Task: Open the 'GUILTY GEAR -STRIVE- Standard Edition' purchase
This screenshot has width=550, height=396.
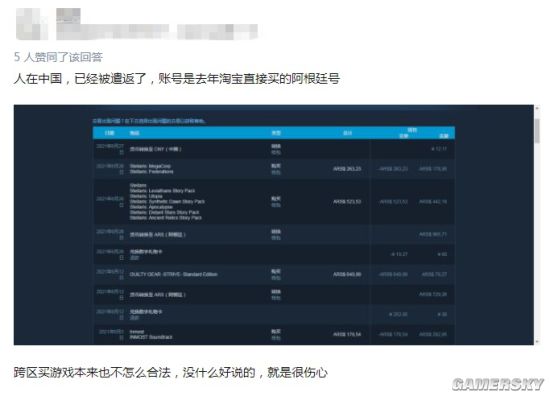Action: point(174,274)
